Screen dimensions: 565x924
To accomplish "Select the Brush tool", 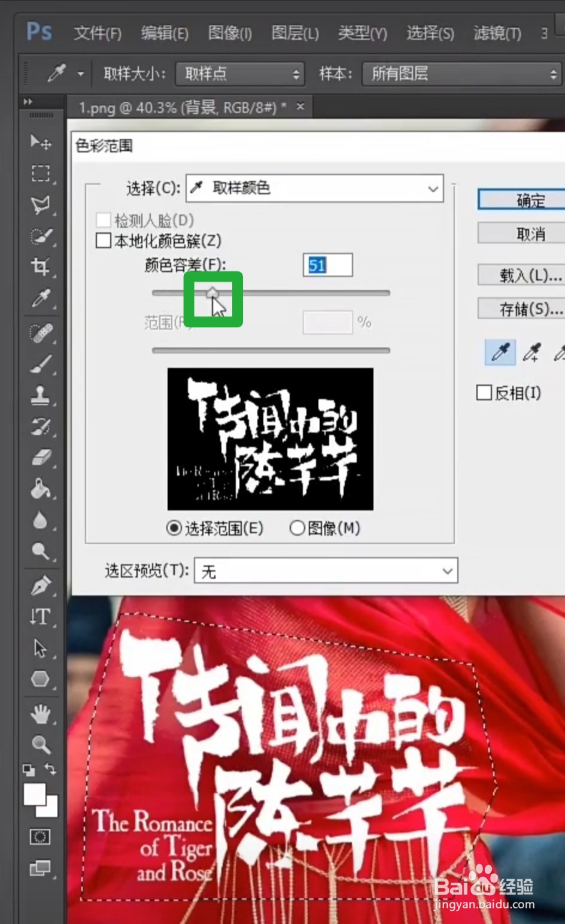I will point(41,363).
